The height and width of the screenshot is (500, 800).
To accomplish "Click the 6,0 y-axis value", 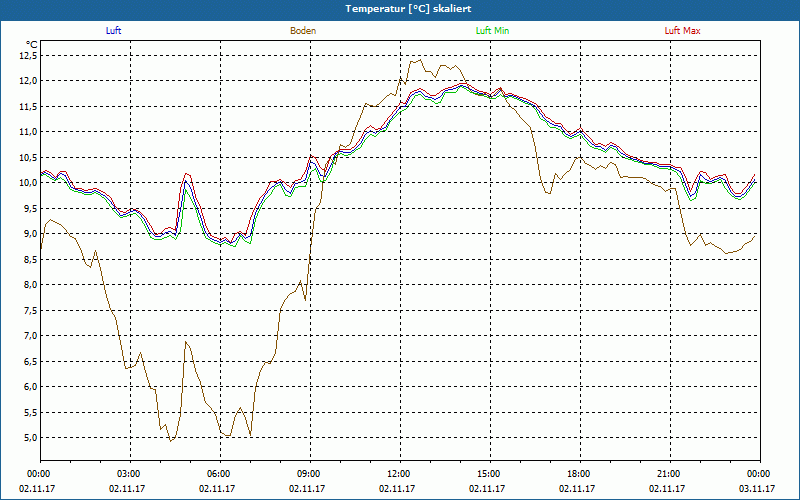I will (x=30, y=387).
